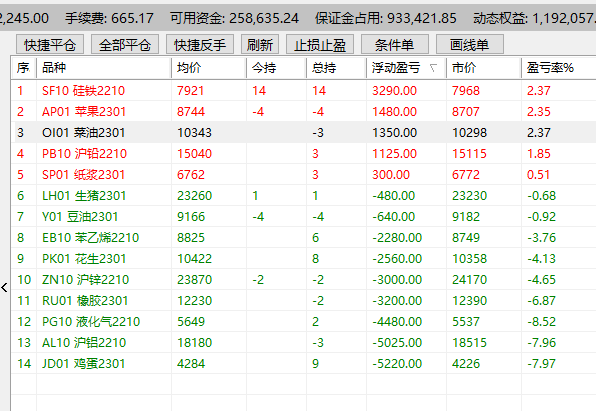Click profit rate -6.87 cell
596x411 pixels.
541,301
